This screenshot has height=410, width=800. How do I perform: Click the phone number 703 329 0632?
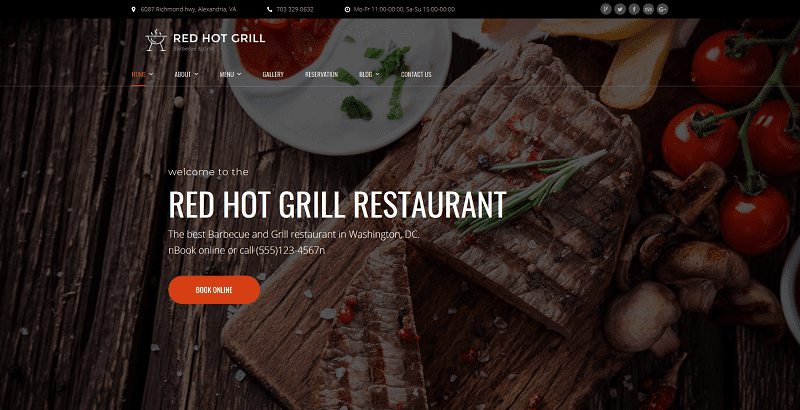294,9
